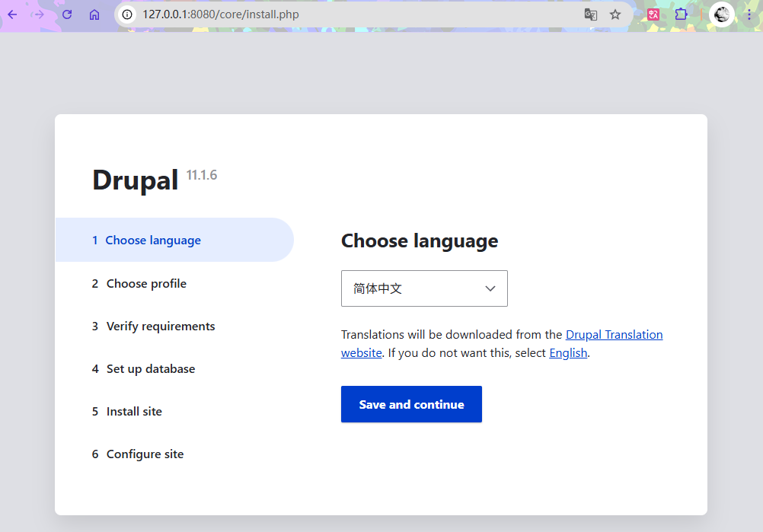Open pink translator extension icon
This screenshot has height=532, width=763.
(x=653, y=14)
